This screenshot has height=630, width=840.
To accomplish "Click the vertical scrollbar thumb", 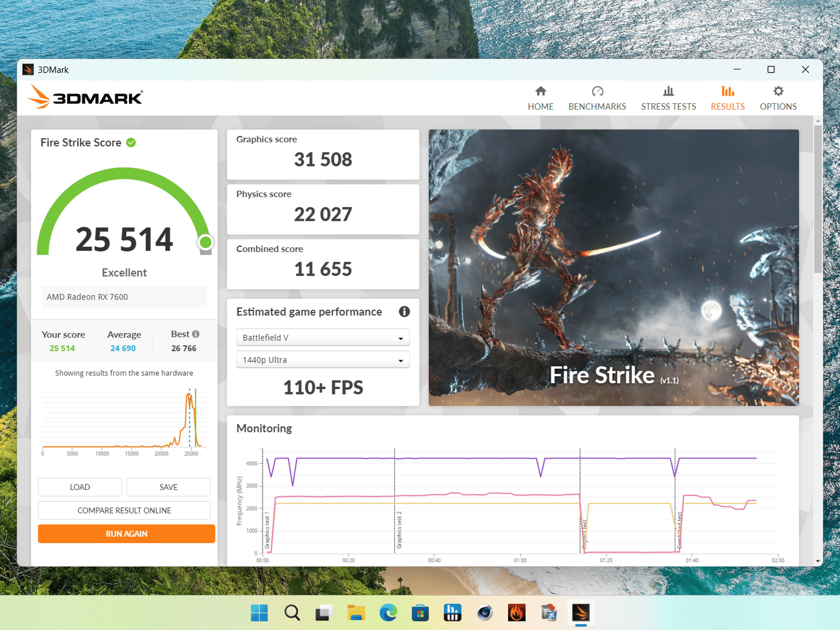I will (x=817, y=199).
